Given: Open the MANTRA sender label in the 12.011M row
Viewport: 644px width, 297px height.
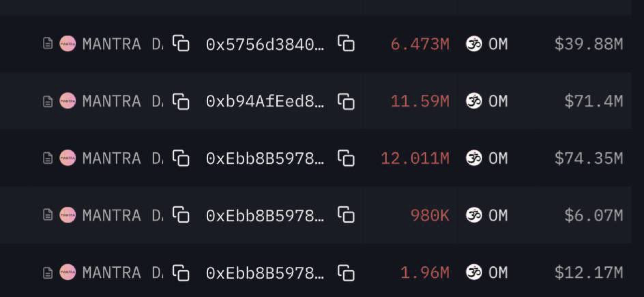Looking at the screenshot, I should pyautogui.click(x=123, y=158).
